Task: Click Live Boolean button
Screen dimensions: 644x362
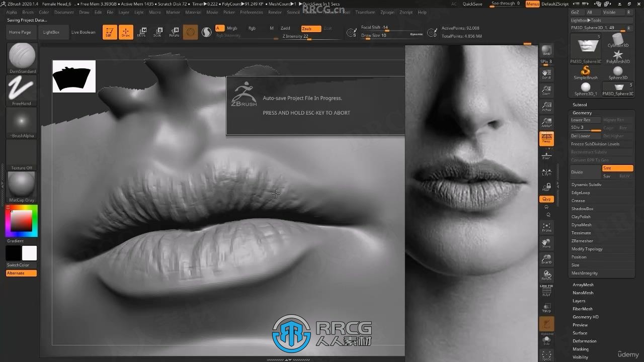Action: pyautogui.click(x=83, y=32)
